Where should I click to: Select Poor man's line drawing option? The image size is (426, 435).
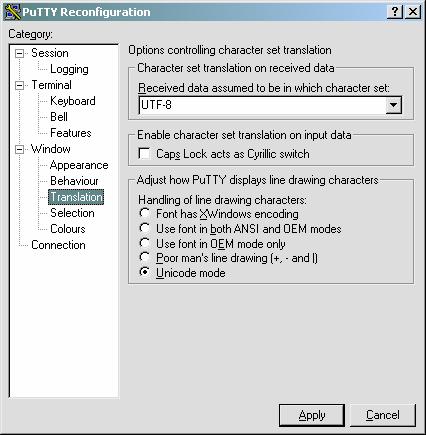[x=144, y=258]
